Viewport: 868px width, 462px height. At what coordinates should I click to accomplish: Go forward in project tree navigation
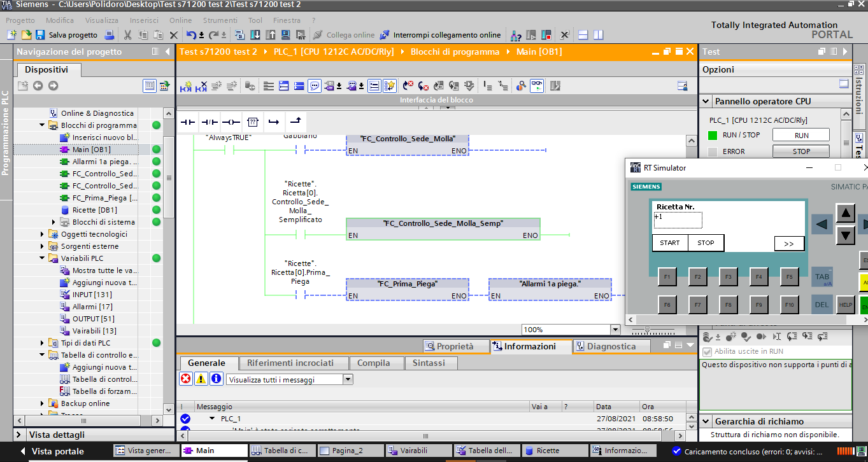point(53,85)
